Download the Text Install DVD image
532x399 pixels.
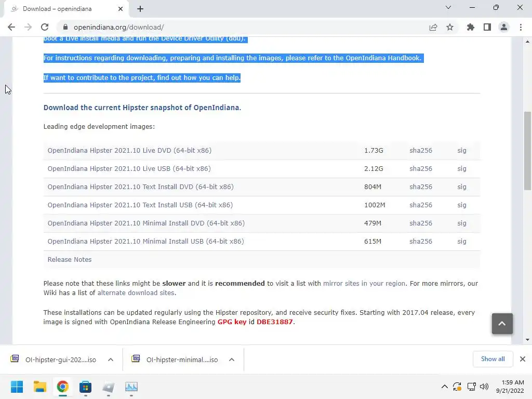[140, 187]
